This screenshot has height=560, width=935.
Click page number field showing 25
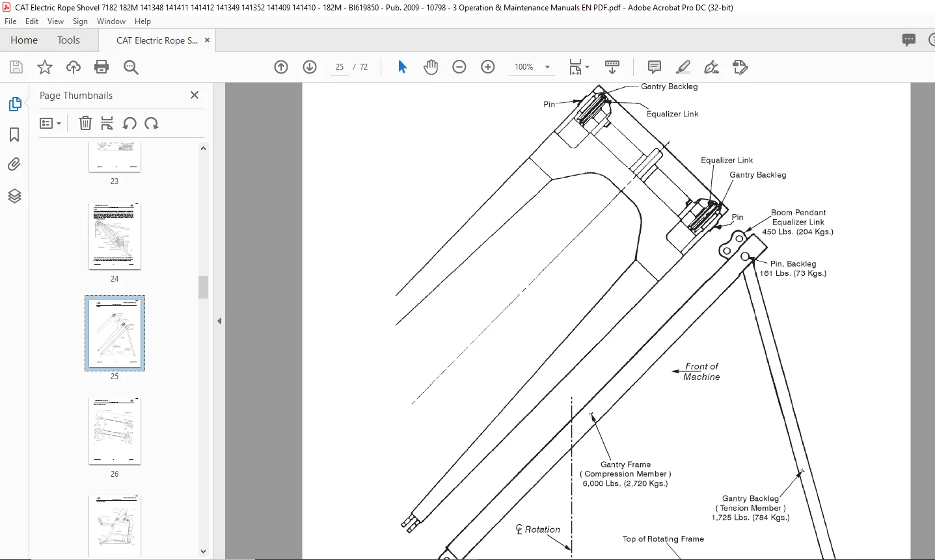pyautogui.click(x=339, y=67)
